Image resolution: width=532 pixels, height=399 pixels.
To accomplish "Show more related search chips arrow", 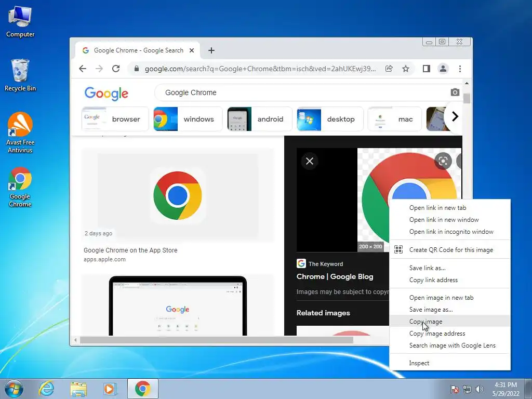I will [x=455, y=117].
